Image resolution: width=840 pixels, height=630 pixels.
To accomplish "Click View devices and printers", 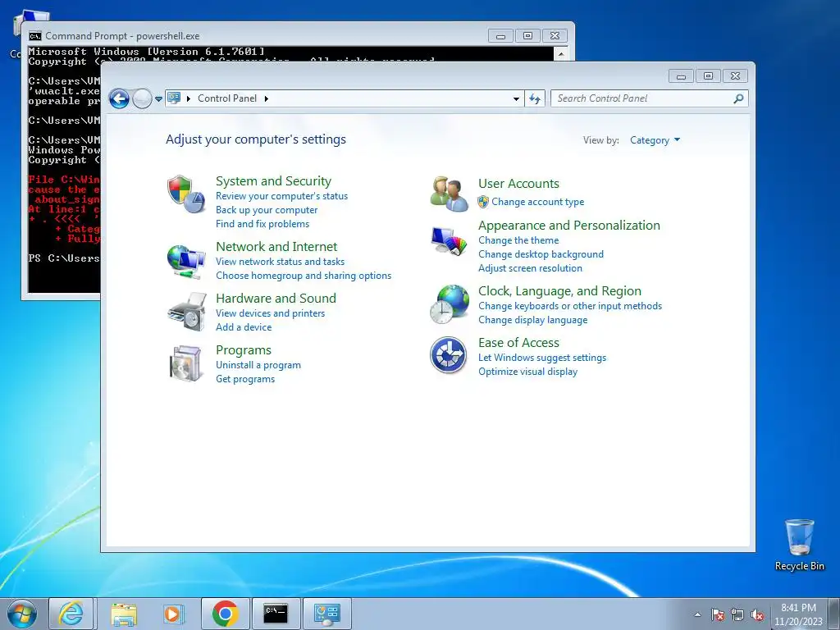I will click(271, 313).
